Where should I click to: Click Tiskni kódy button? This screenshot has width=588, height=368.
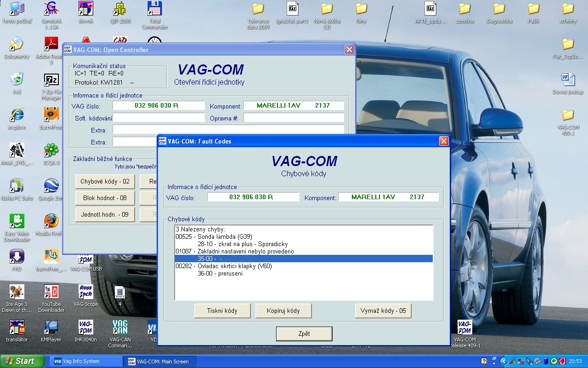pos(222,311)
